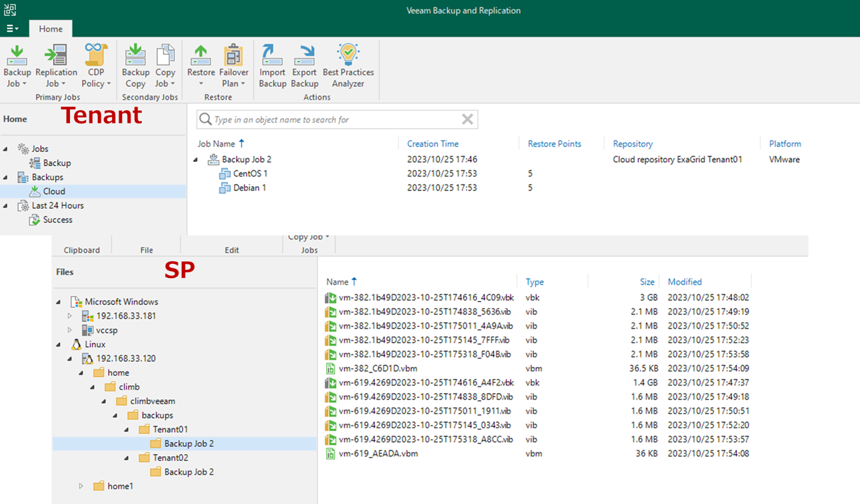Collapse the Last 24 Hours node
860x504 pixels.
point(6,206)
